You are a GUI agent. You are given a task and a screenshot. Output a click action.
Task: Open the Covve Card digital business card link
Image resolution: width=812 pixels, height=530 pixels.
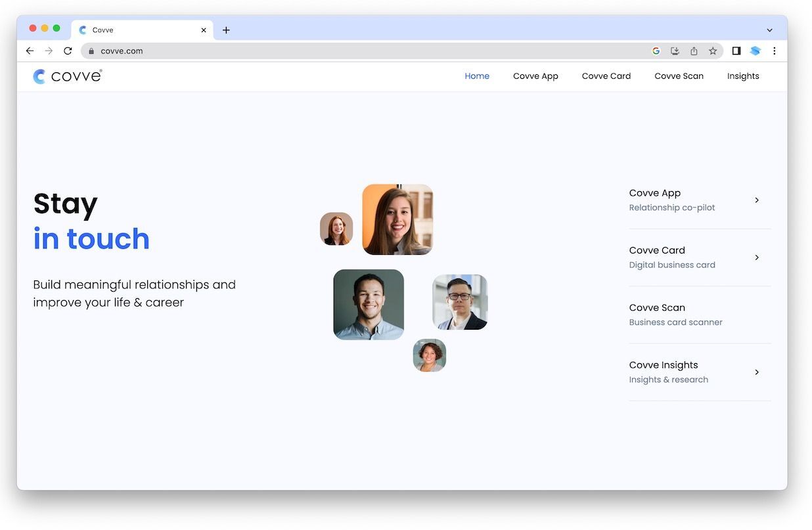[x=672, y=257]
